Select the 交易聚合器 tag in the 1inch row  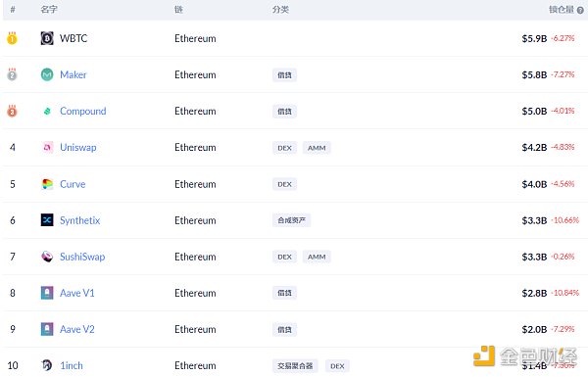[295, 365]
